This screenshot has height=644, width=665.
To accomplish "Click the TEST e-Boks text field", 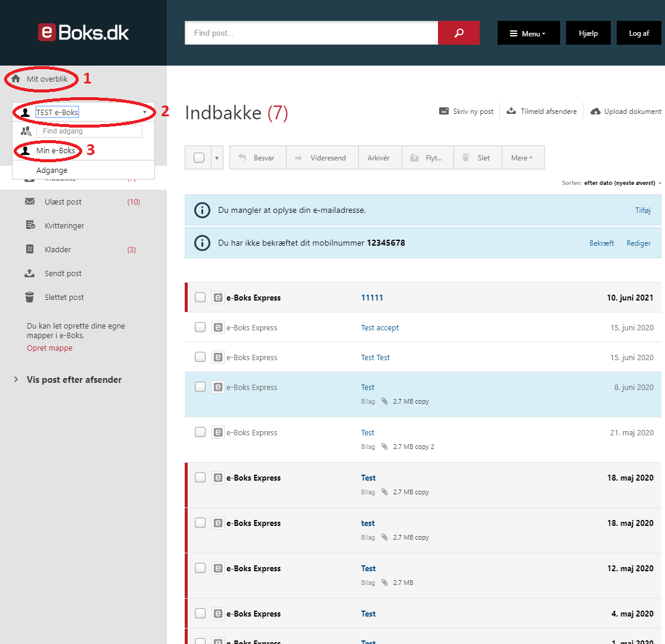I will 57,113.
